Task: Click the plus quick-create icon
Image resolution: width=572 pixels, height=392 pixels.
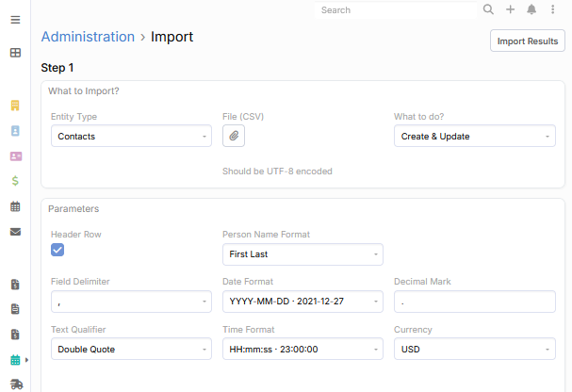Action: tap(510, 10)
